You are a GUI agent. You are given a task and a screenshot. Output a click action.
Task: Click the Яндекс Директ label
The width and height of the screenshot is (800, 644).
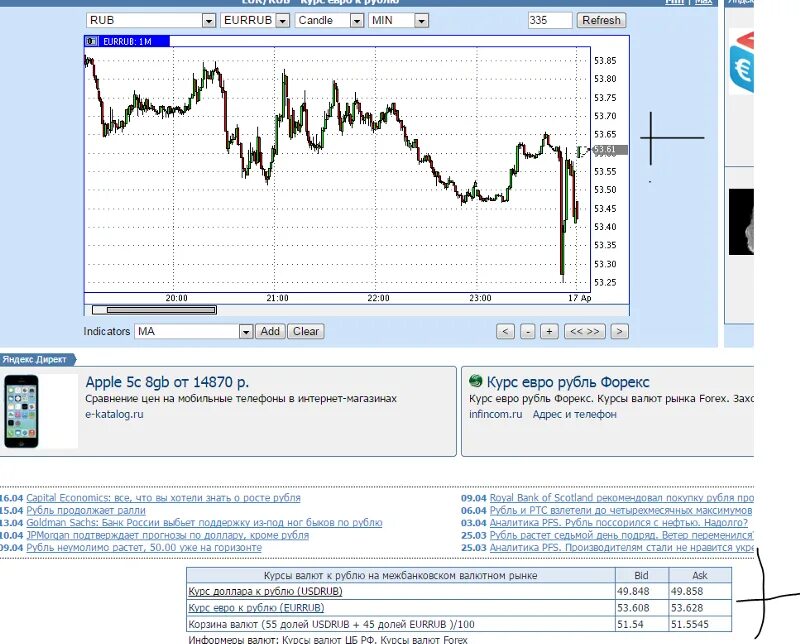(36, 359)
